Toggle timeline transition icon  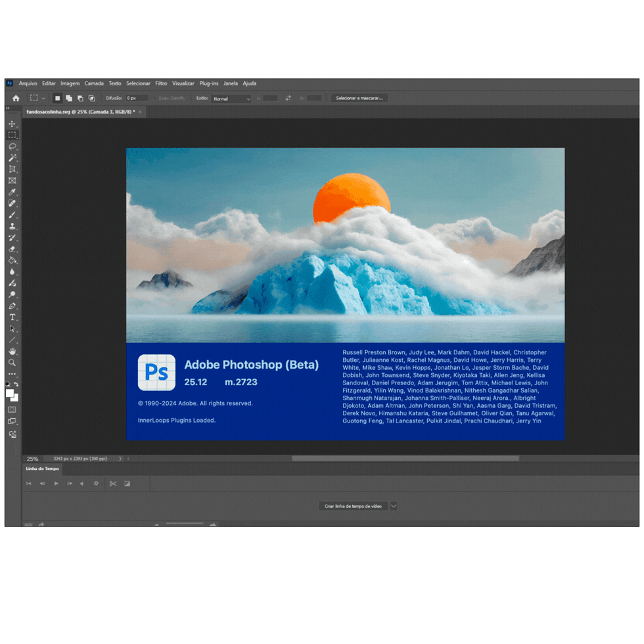point(127,484)
